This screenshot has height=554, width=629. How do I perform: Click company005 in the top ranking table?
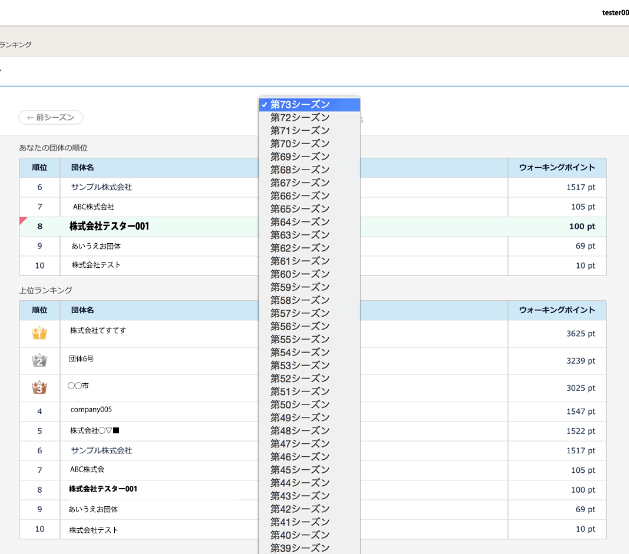pyautogui.click(x=91, y=410)
